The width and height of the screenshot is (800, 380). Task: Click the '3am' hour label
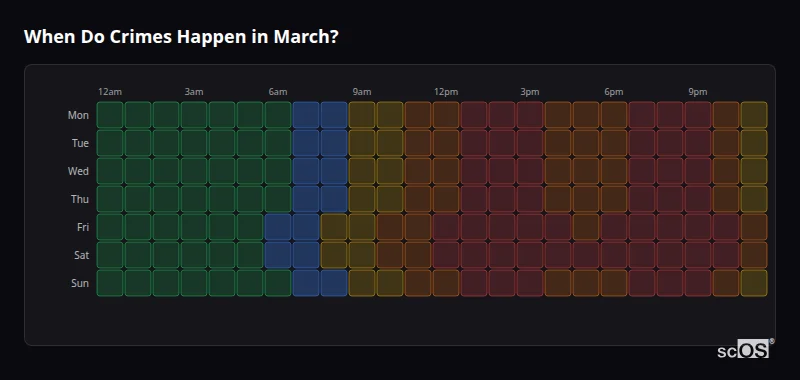click(194, 92)
